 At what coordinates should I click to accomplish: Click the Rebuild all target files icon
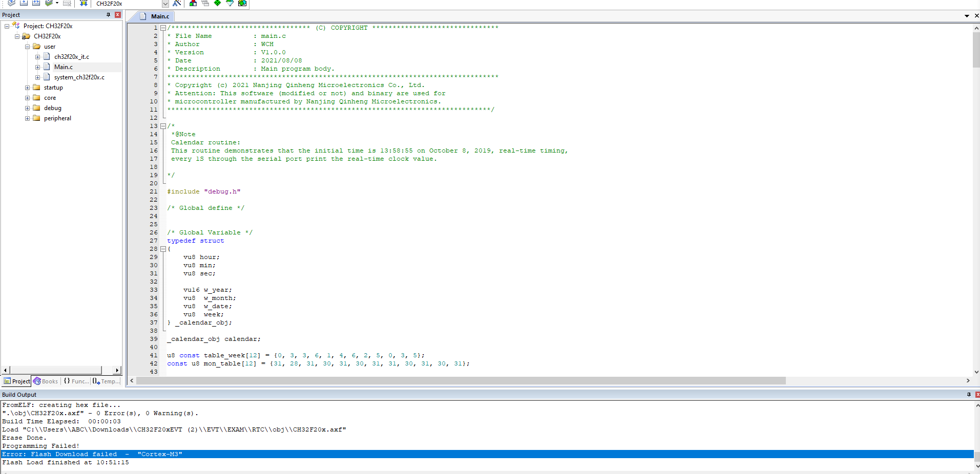point(36,3)
